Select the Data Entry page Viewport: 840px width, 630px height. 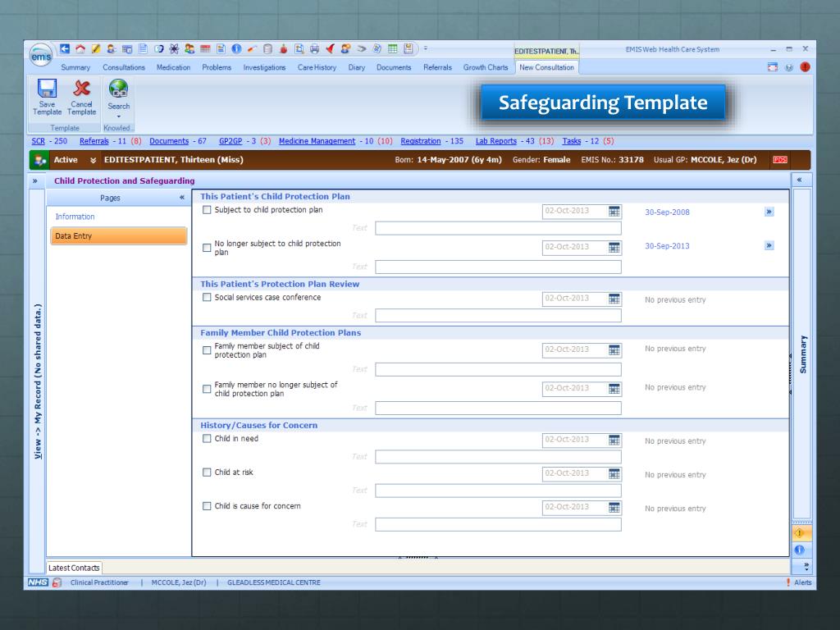tap(118, 235)
